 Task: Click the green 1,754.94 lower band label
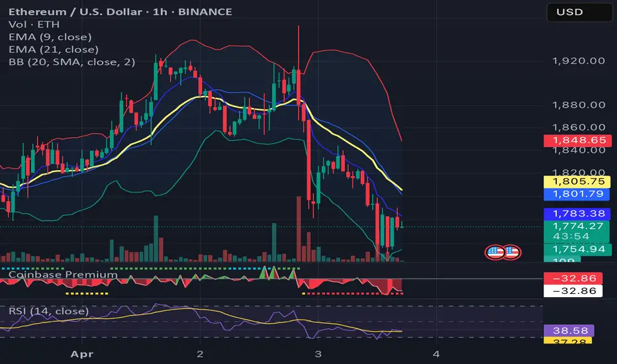[578, 249]
